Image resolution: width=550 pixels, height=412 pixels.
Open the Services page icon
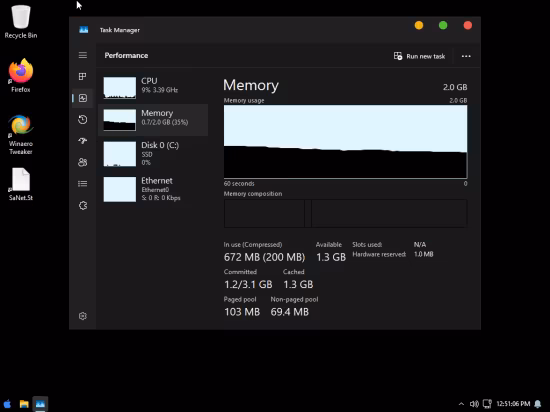[83, 205]
